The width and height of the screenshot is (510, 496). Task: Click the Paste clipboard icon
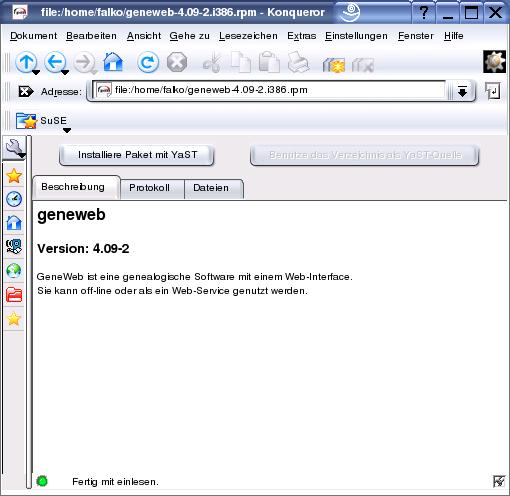tap(269, 62)
